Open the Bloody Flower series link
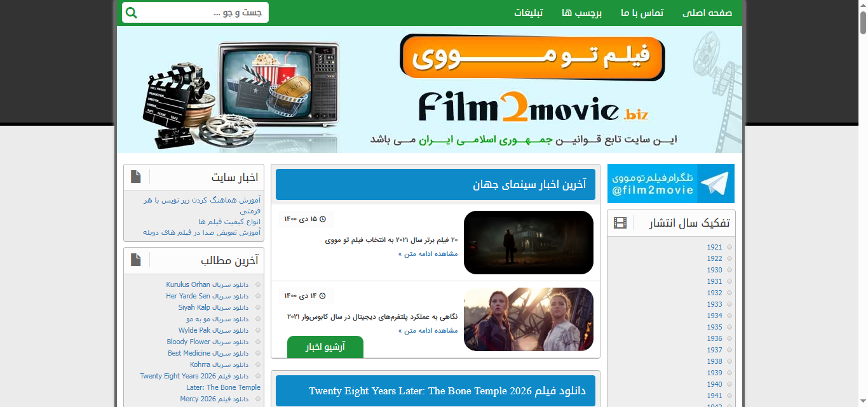Viewport: 868px width, 407px height. (x=207, y=342)
